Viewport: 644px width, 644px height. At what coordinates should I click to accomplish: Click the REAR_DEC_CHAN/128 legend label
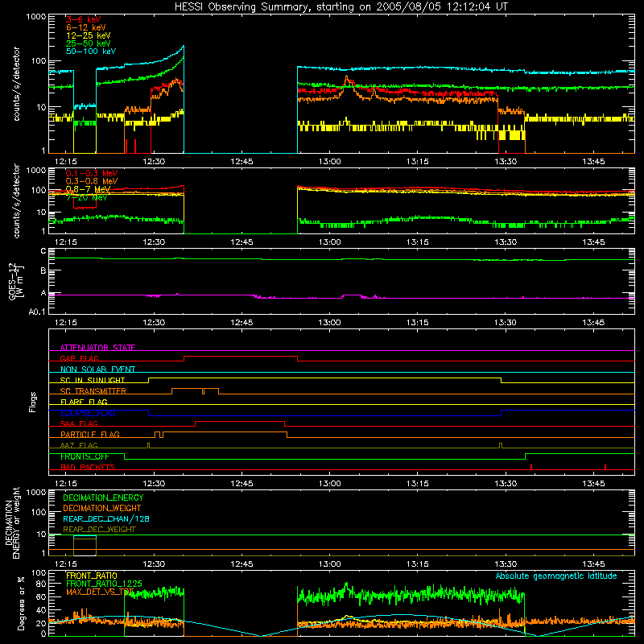[x=106, y=518]
